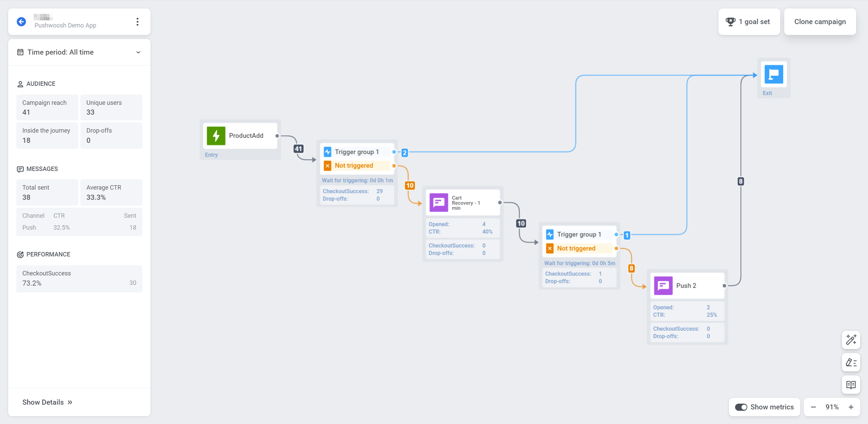Select the Inside the journey card
The width and height of the screenshot is (868, 424).
click(47, 135)
